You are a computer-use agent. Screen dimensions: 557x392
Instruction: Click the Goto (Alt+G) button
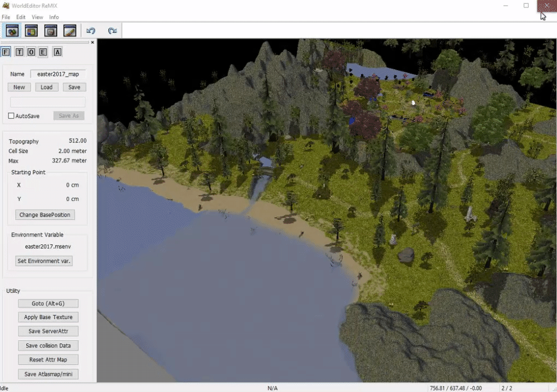[48, 303]
